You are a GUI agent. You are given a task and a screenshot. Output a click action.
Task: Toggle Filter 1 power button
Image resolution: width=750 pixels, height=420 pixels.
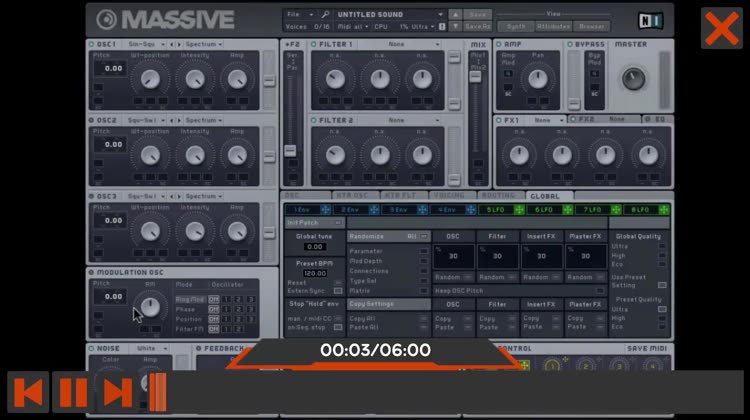(314, 44)
